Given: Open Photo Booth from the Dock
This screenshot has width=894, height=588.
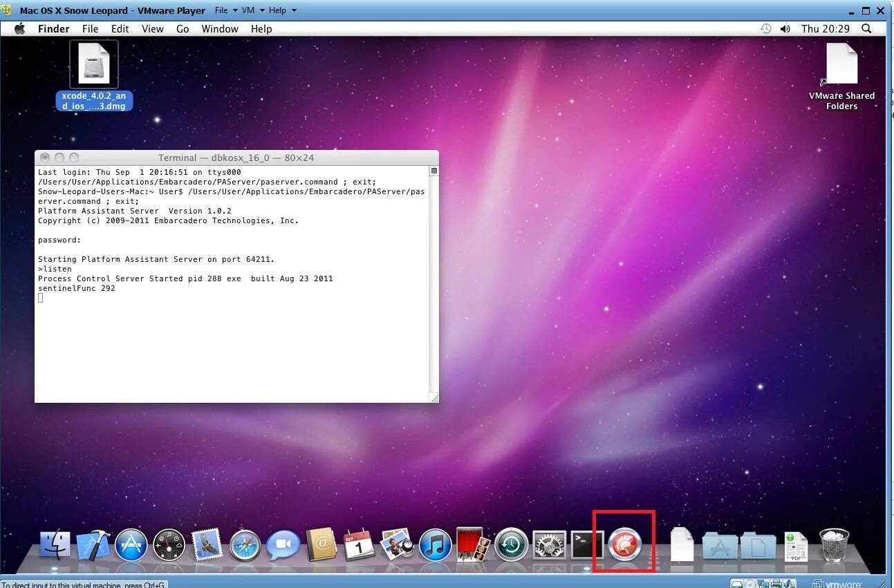Looking at the screenshot, I should pyautogui.click(x=473, y=545).
